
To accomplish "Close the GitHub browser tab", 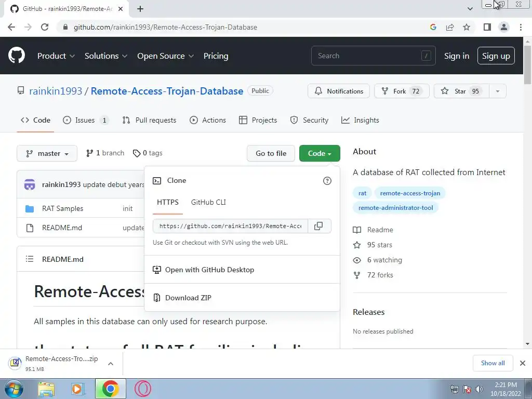I will pos(121,9).
